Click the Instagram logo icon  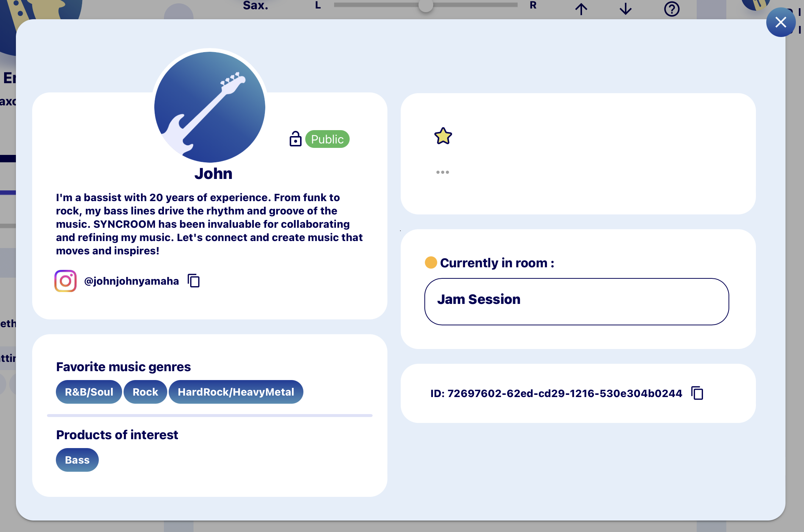[x=65, y=281]
